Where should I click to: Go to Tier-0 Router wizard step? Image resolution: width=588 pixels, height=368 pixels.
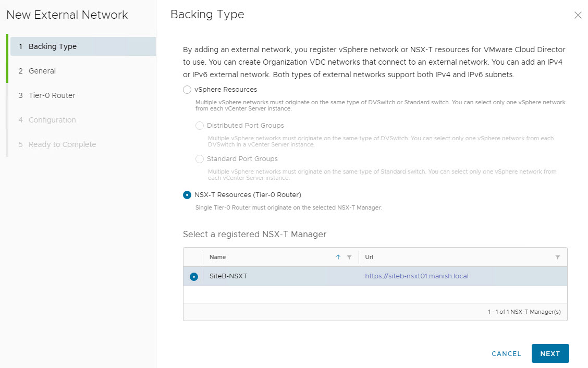[x=52, y=95]
